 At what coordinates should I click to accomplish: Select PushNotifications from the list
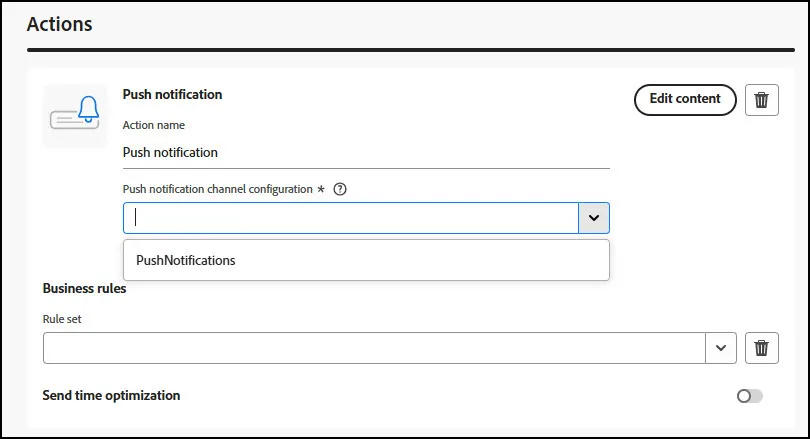point(366,260)
